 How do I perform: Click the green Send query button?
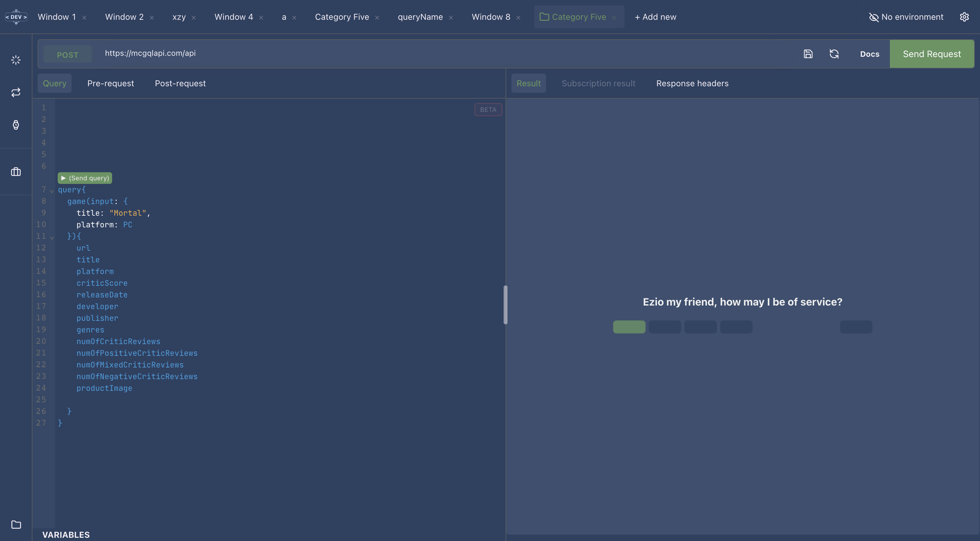point(85,178)
